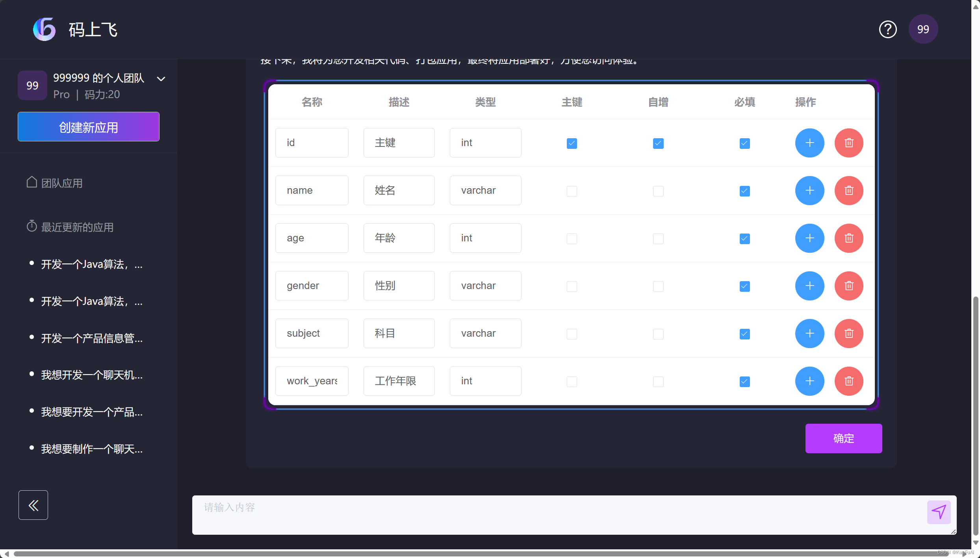This screenshot has height=558, width=980.
Task: Expand the 999999 personal team dropdown
Action: click(x=161, y=79)
